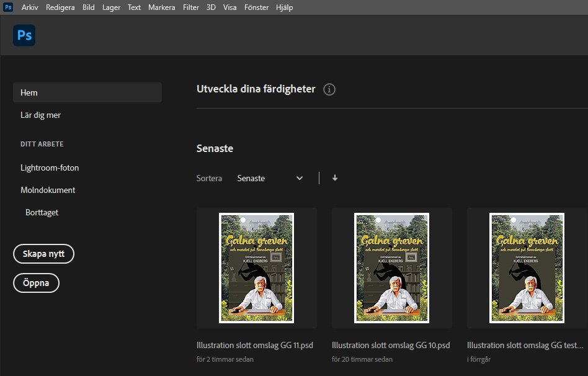This screenshot has width=588, height=376.
Task: Open Molndokument in the sidebar
Action: point(48,190)
